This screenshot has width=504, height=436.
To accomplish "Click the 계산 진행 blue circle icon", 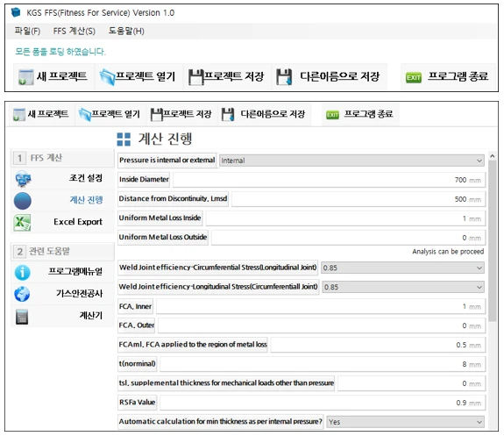I will click(x=23, y=201).
